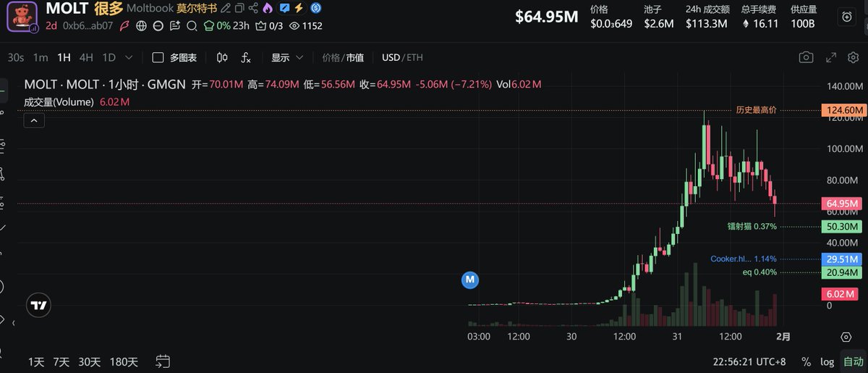The width and height of the screenshot is (868, 373).
Task: Open the date range calendar icon
Action: coord(163,361)
